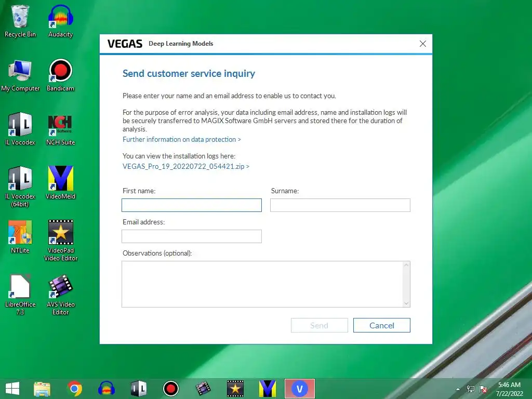
Task: Select the AVS Video Editor desktop shortcut
Action: 60,295
